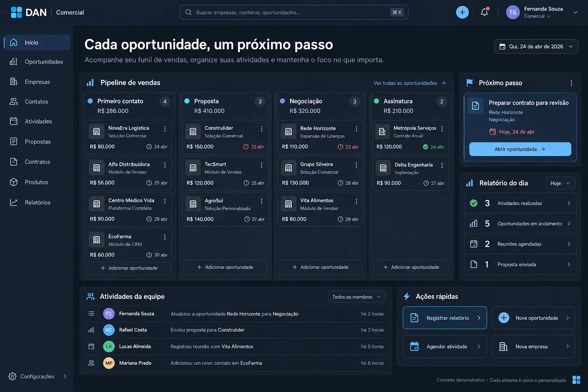Click the Alfa Distribuidora company icon

[x=96, y=168]
